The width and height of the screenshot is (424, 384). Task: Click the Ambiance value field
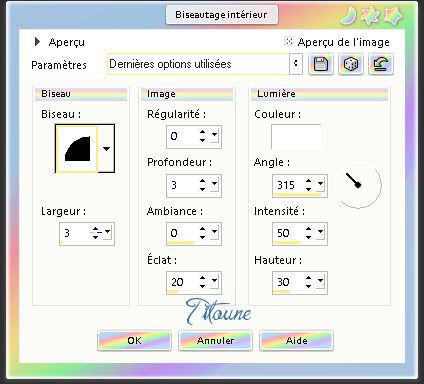[182, 233]
